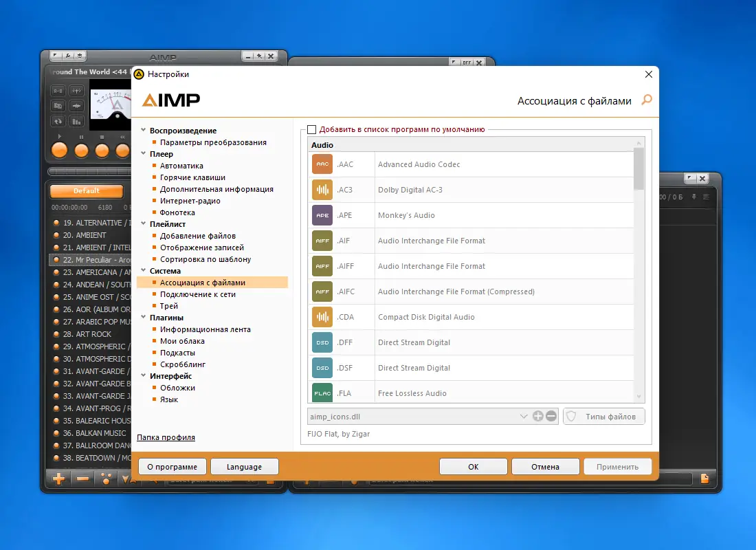Pause playback with orange pause button

(81, 151)
